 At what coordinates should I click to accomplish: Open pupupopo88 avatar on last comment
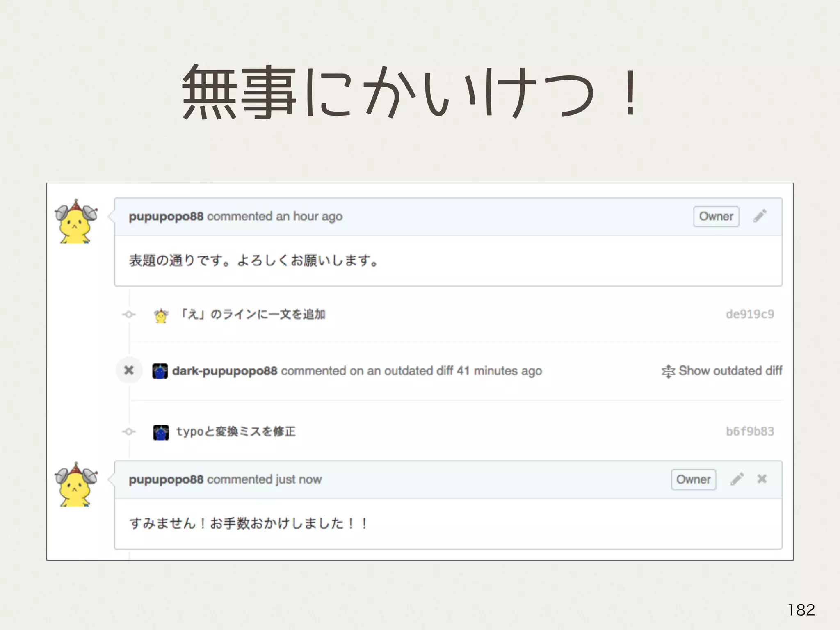76,485
